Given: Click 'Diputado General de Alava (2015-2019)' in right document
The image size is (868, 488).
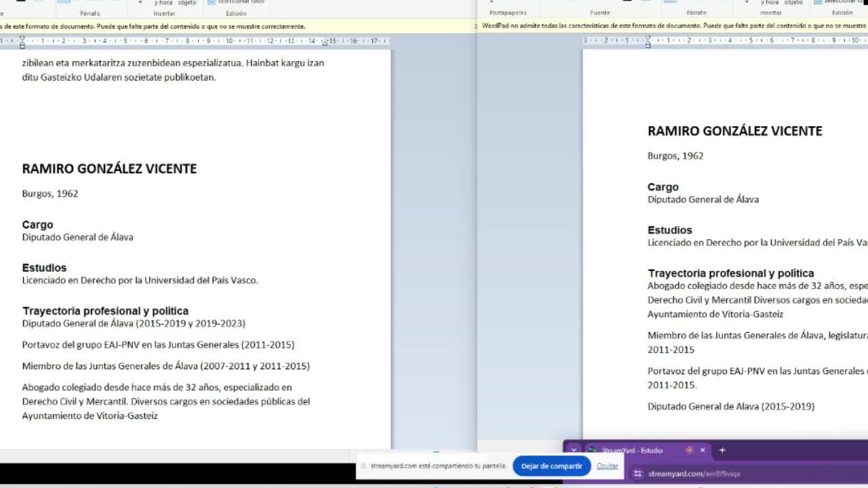Looking at the screenshot, I should (731, 407).
